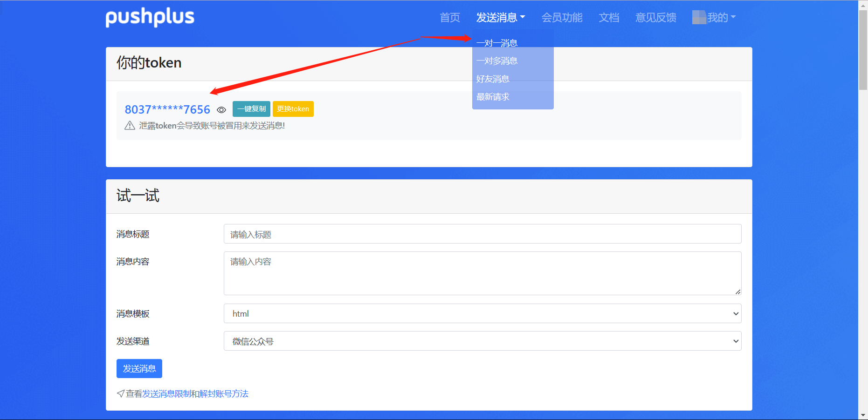This screenshot has width=868, height=420.
Task: Click the 消息模板 label
Action: click(x=133, y=314)
